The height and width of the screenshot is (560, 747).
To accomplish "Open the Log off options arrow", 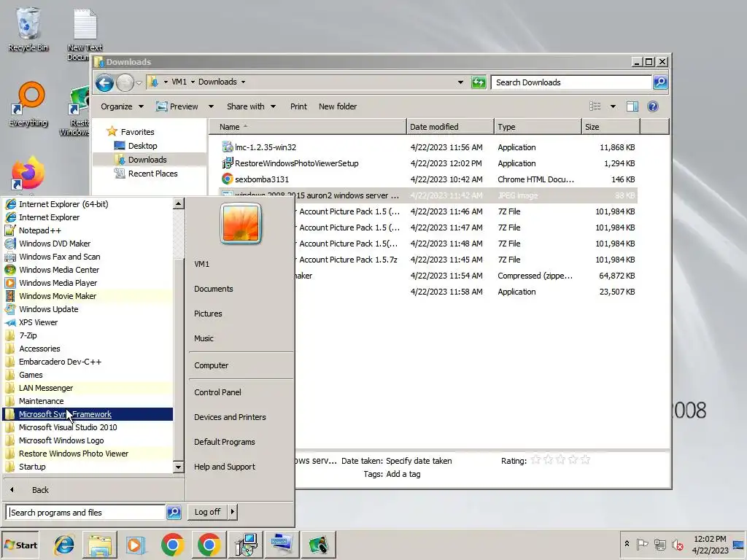I will [233, 512].
